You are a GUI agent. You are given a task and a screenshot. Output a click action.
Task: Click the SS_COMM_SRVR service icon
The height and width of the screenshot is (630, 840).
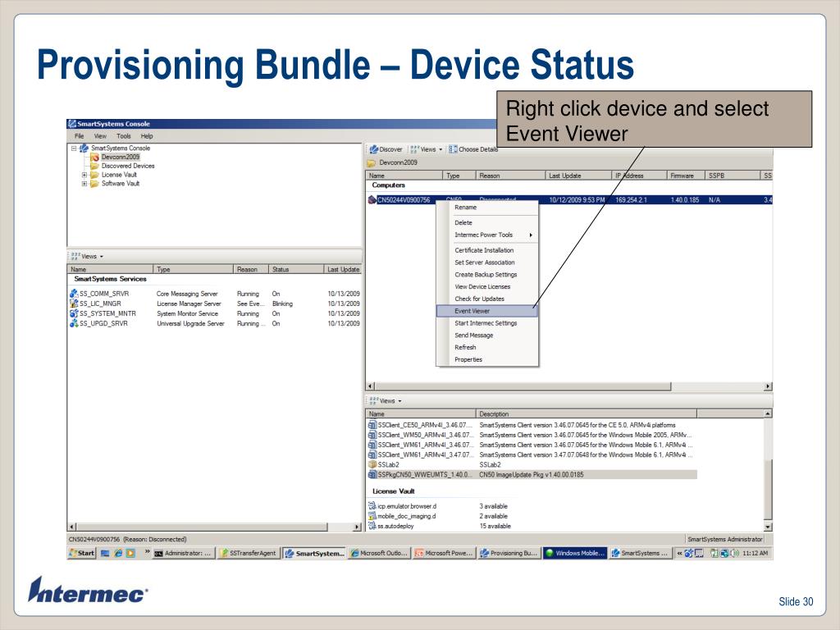click(74, 294)
